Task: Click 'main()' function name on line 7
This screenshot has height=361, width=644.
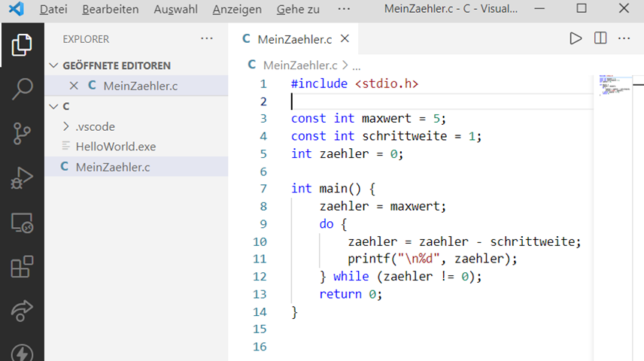Action: (340, 189)
